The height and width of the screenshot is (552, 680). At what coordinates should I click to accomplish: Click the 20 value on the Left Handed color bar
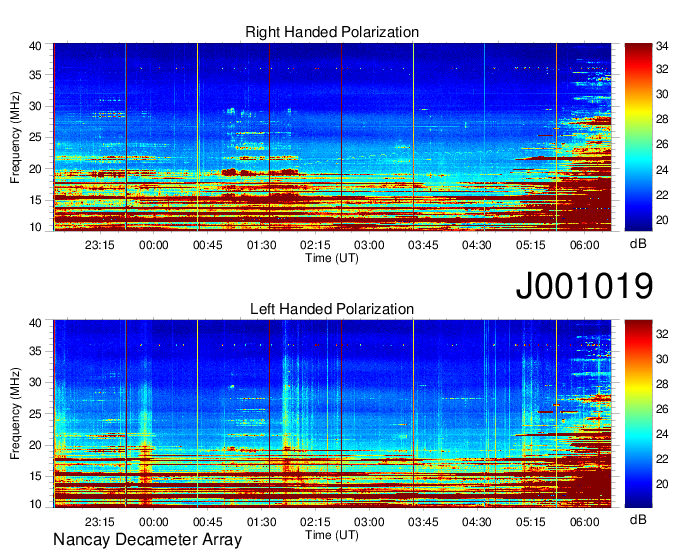[662, 484]
